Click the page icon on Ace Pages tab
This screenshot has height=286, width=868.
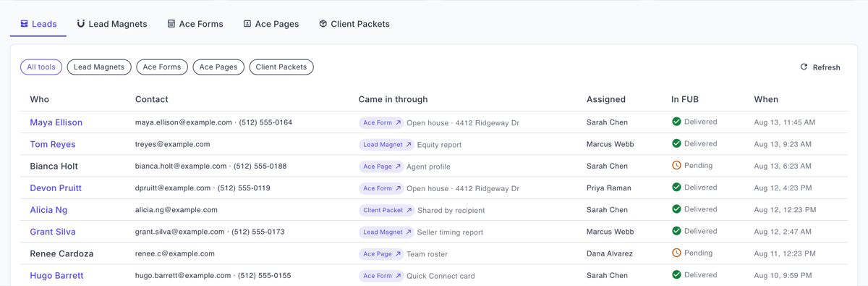(247, 24)
